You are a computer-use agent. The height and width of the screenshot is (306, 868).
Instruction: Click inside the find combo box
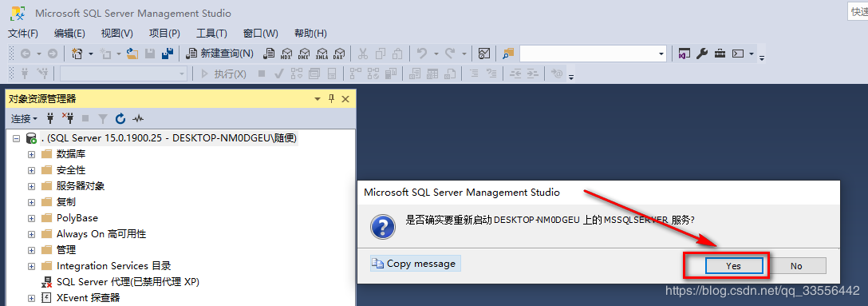pyautogui.click(x=588, y=54)
